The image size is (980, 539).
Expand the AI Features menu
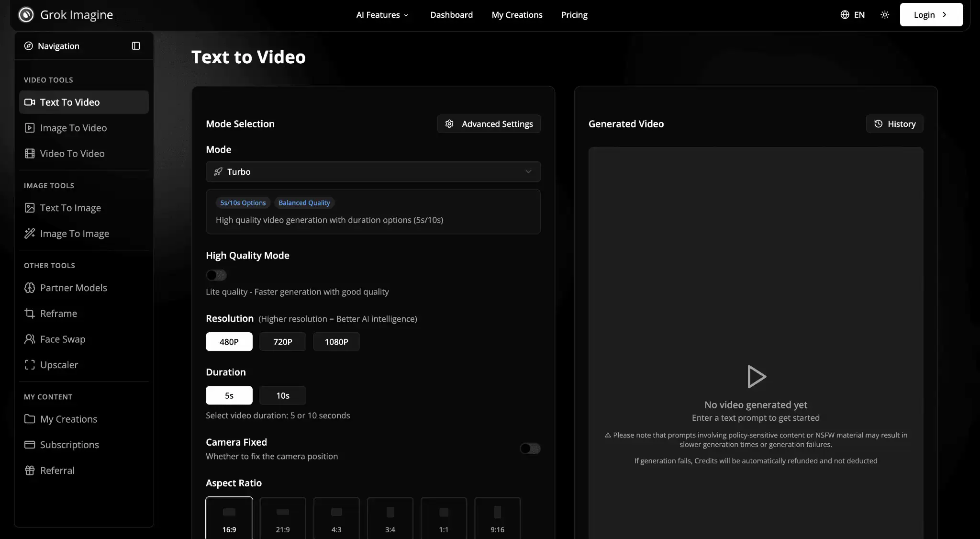click(x=382, y=15)
